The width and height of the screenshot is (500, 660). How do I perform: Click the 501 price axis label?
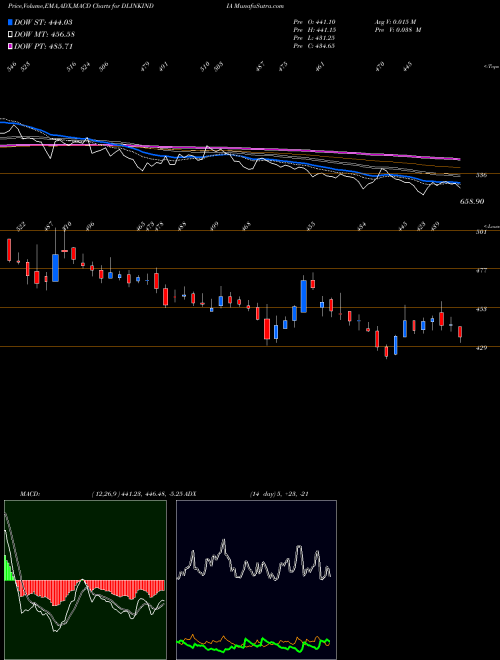481,232
